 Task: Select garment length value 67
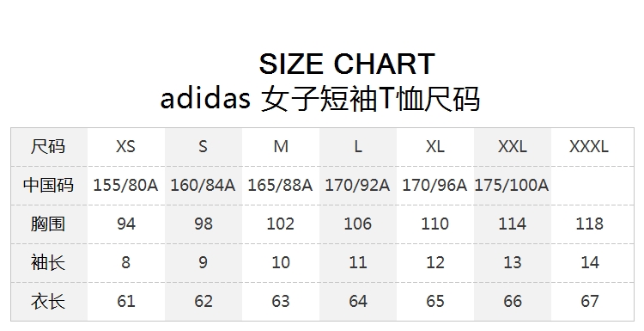pos(589,301)
